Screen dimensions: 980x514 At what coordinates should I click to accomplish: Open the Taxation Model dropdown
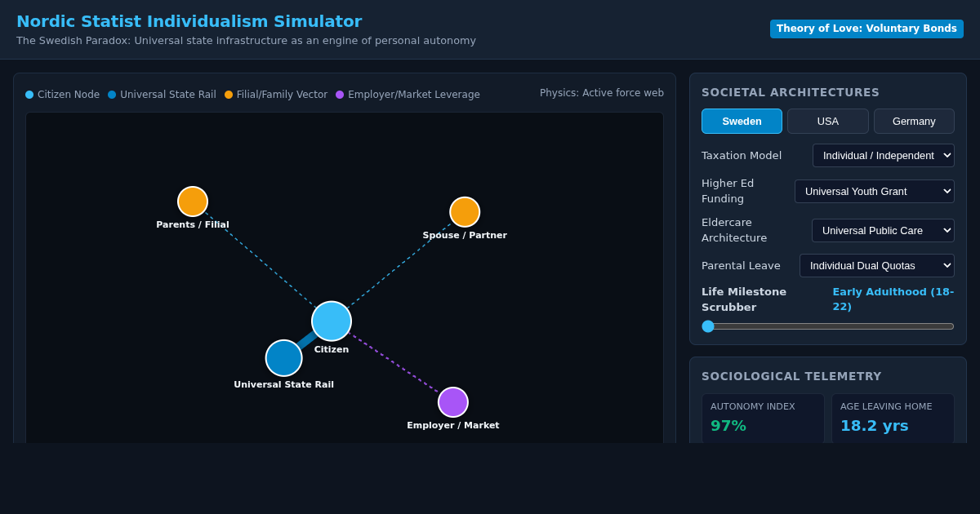[x=884, y=156]
